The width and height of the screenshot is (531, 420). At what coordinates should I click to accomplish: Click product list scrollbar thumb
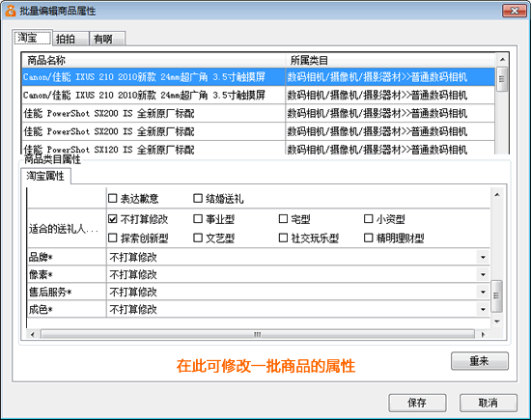502,79
